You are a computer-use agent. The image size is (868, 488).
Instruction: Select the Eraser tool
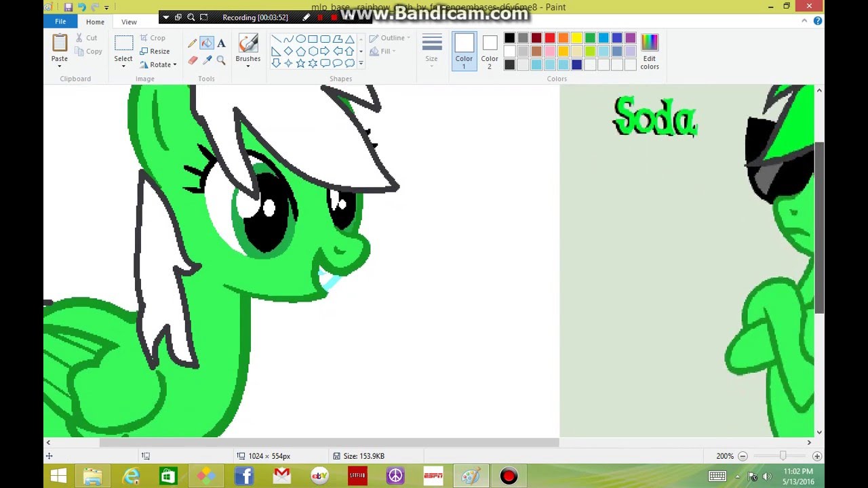pos(193,60)
